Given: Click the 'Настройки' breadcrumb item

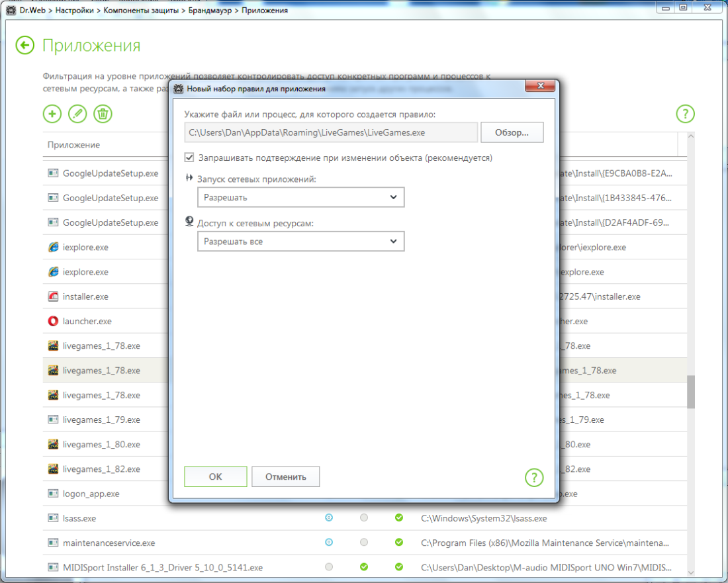Looking at the screenshot, I should (x=74, y=10).
